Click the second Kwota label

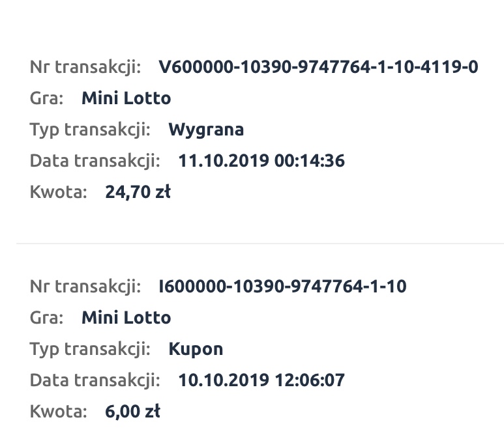coord(58,411)
